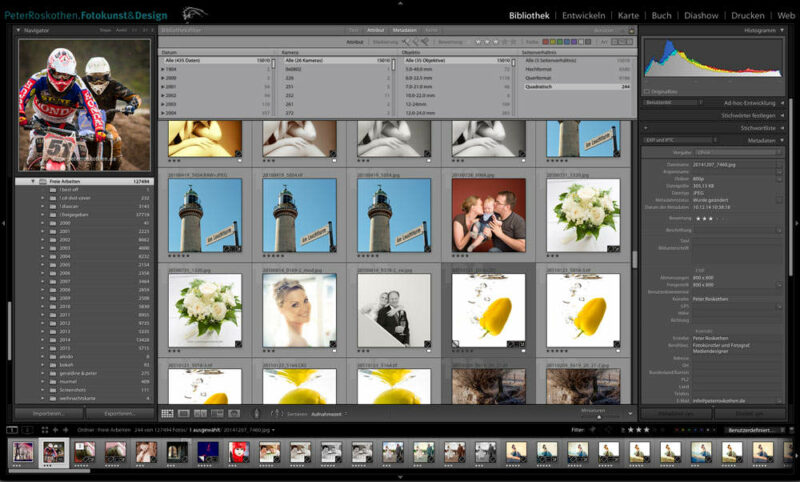Open survey view in the toolbar
800x482 pixels.
click(x=217, y=413)
